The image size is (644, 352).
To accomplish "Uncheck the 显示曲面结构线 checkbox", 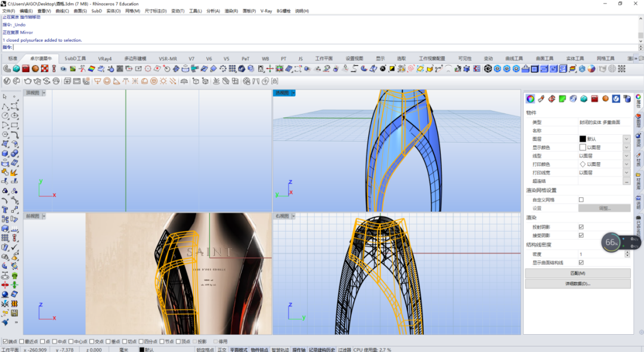I will click(581, 263).
